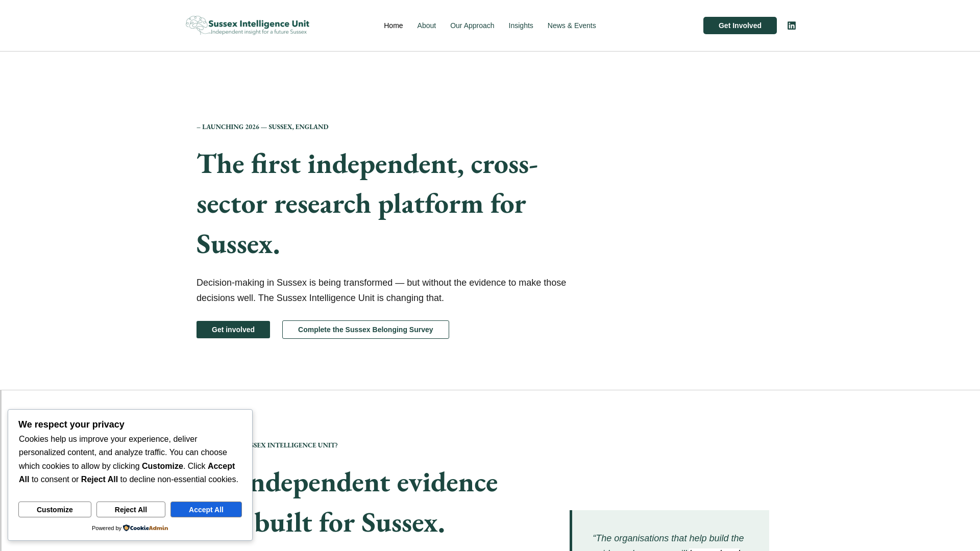Viewport: 980px width, 551px height.
Task: Open Our Approach in navigation
Action: (x=472, y=26)
